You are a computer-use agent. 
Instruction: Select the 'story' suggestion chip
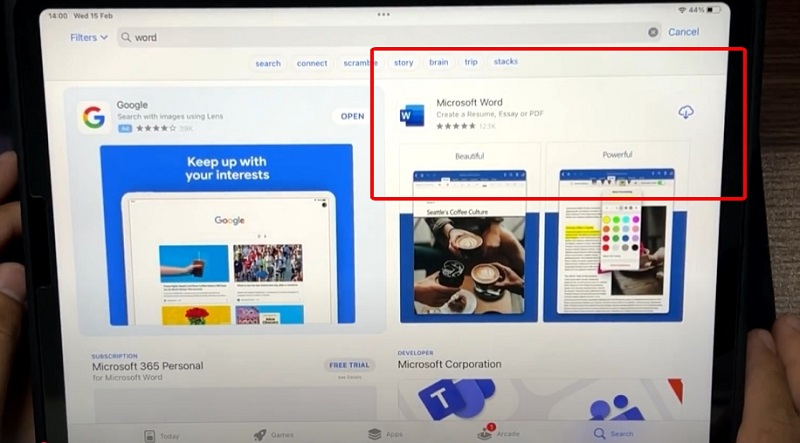[x=403, y=62]
